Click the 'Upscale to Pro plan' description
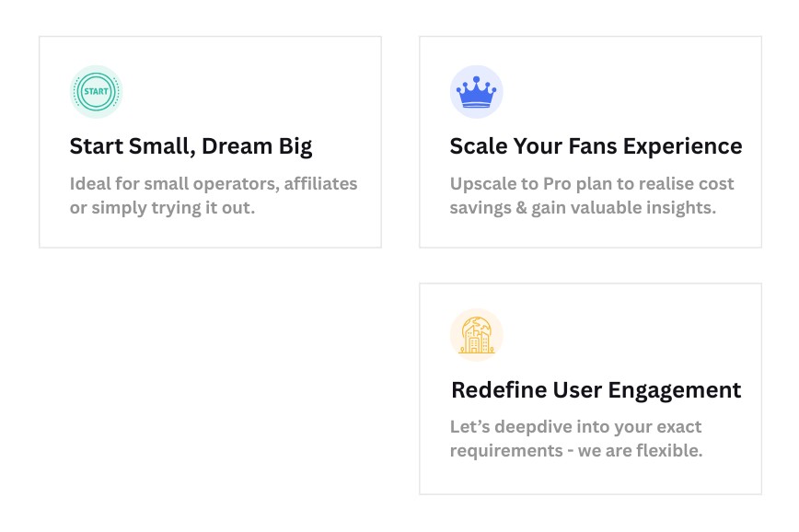 (591, 195)
